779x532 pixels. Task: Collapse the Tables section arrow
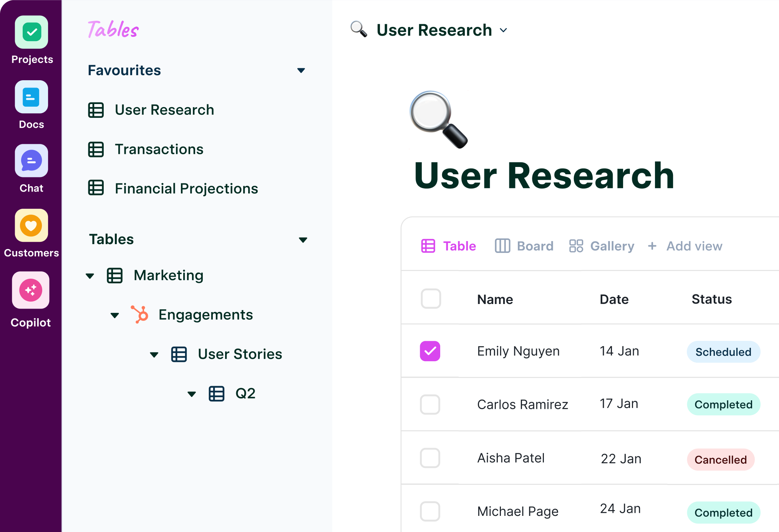[303, 240]
